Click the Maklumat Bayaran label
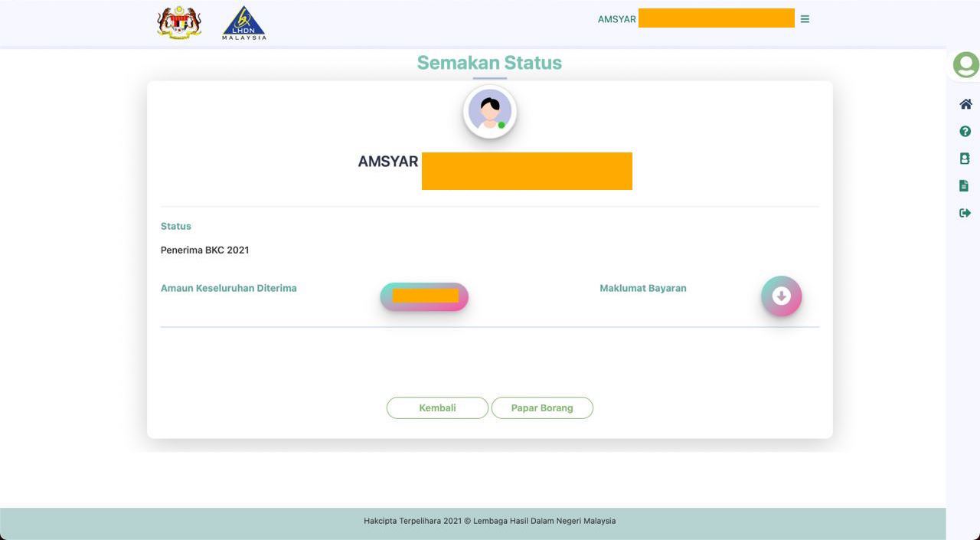Image resolution: width=980 pixels, height=540 pixels. [x=642, y=289]
